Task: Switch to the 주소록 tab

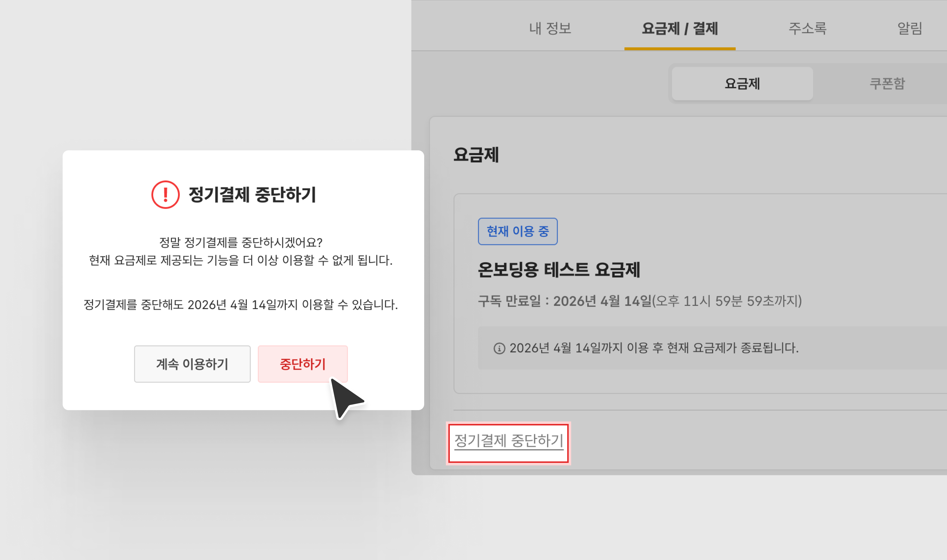Action: point(807,28)
